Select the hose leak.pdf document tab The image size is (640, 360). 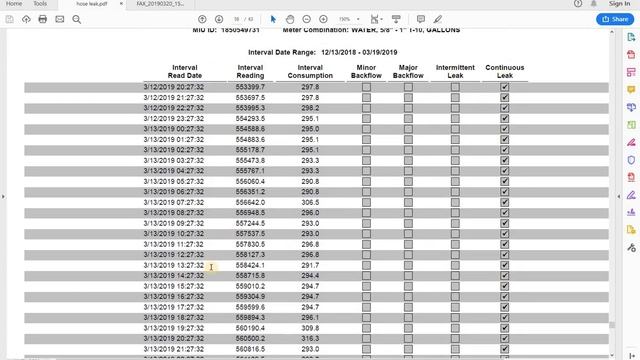pyautogui.click(x=92, y=4)
